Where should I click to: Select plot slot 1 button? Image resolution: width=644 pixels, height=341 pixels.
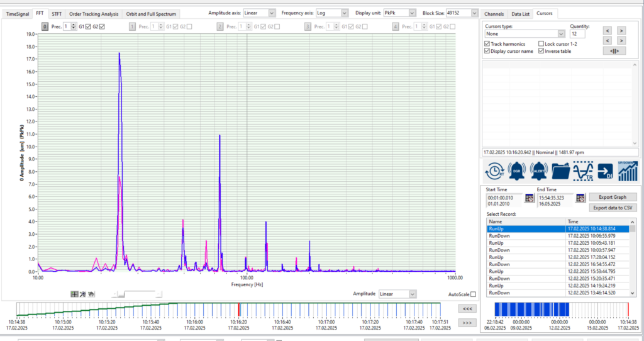pos(132,26)
